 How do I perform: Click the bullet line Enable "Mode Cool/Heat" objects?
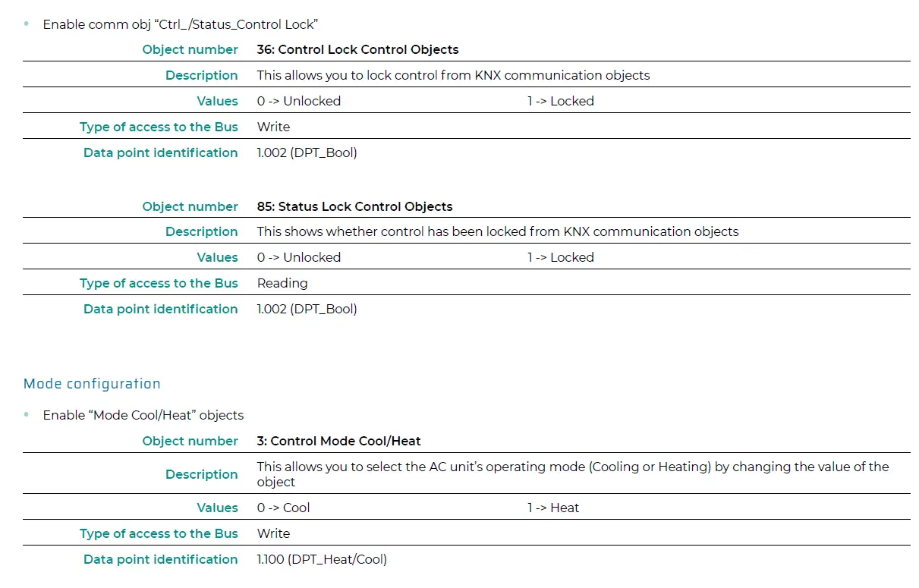pyautogui.click(x=143, y=416)
